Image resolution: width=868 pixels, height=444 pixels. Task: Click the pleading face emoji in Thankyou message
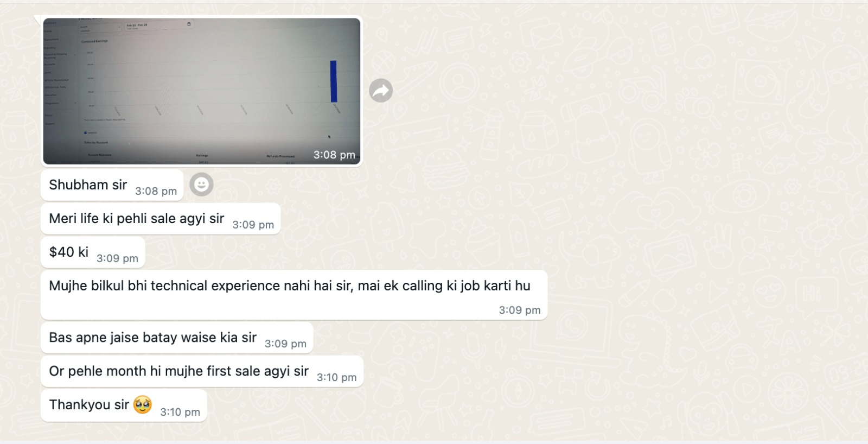(143, 404)
